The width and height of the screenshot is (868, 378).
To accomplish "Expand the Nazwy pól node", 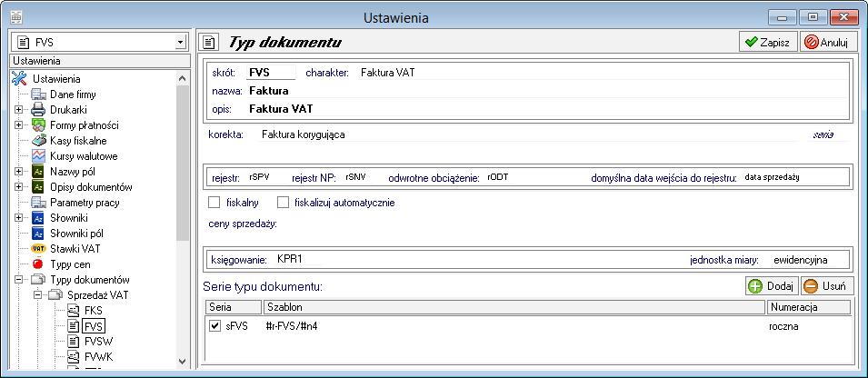I will click(x=18, y=172).
